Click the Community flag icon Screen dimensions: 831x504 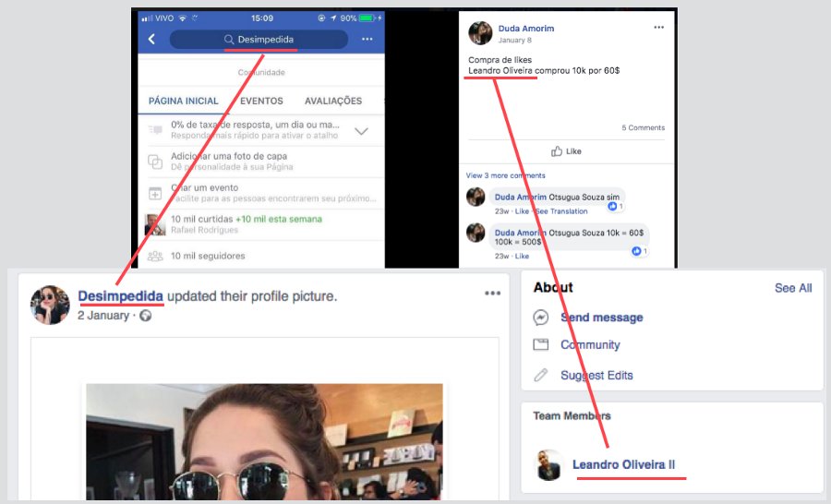[x=540, y=345]
